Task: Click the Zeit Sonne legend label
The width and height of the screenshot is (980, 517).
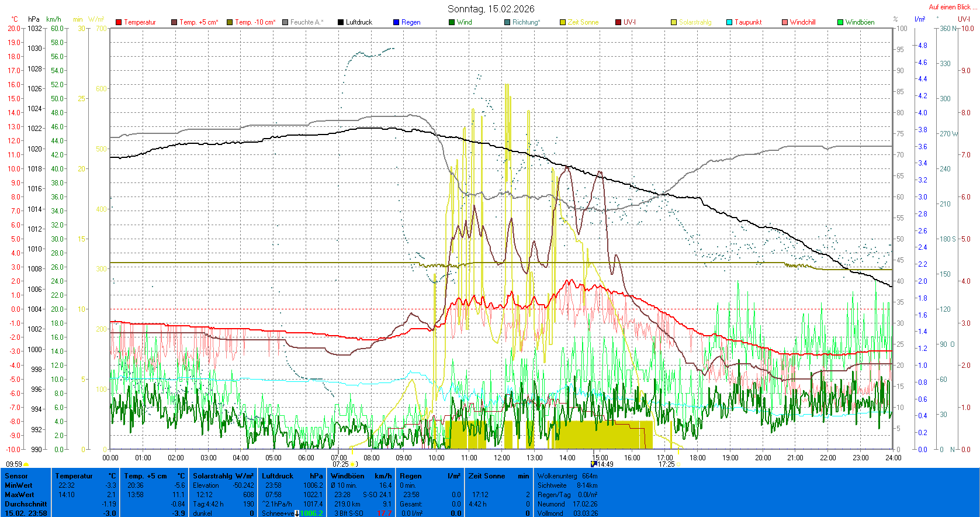Action: [x=583, y=22]
